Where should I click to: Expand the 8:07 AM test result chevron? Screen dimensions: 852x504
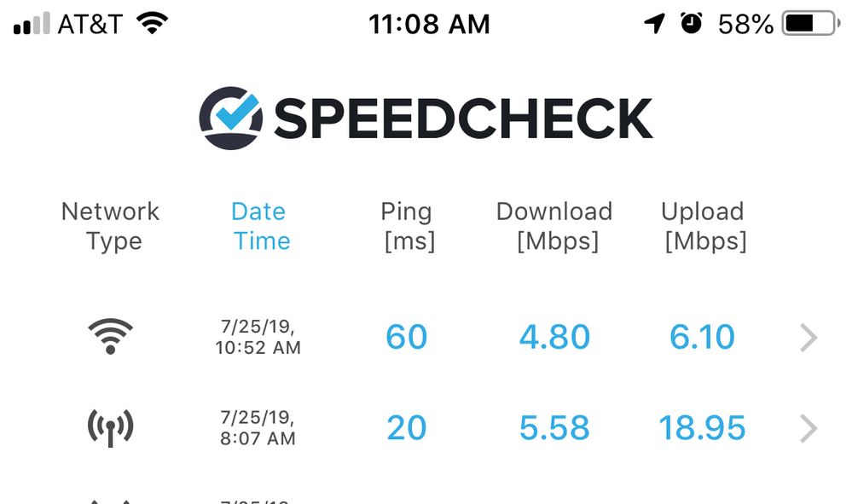coord(809,428)
